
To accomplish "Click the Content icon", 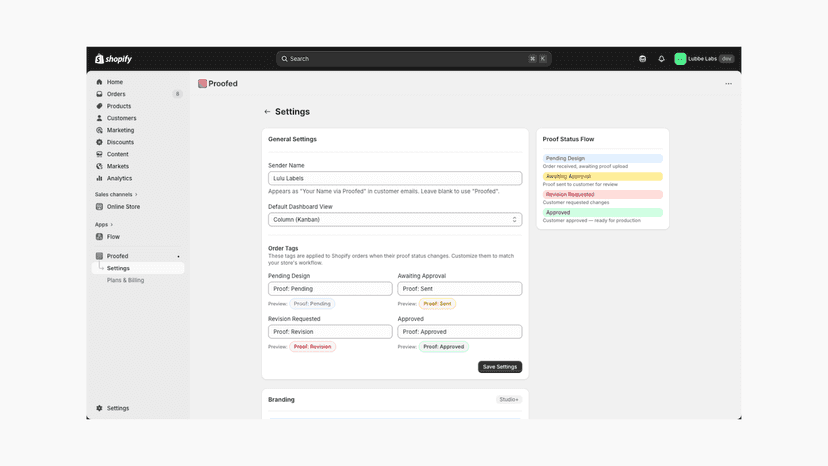I will click(x=99, y=154).
